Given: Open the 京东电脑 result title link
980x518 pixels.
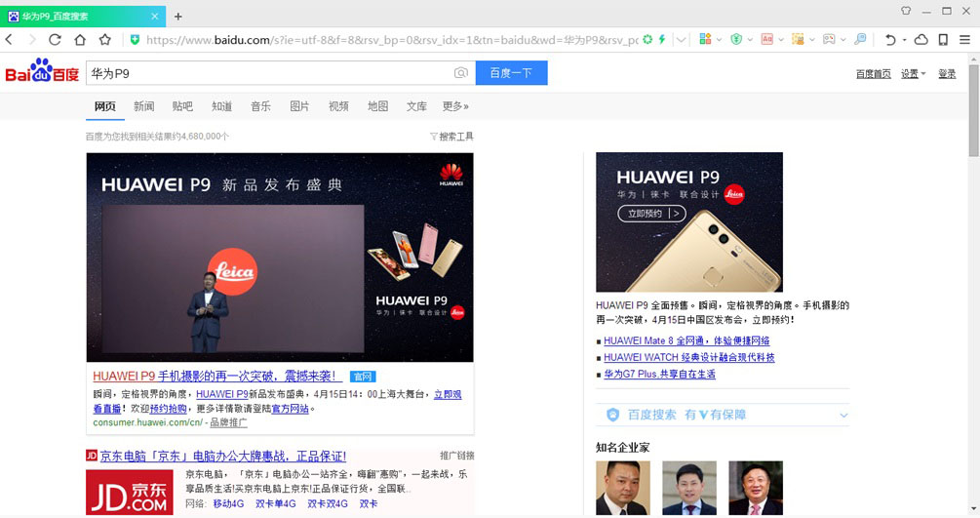Looking at the screenshot, I should 222,457.
